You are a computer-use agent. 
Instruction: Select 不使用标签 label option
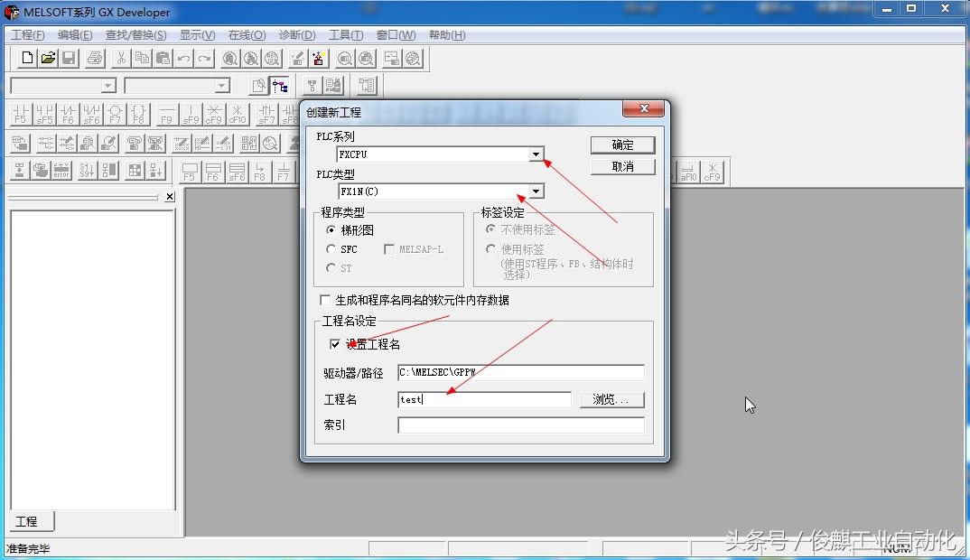[x=520, y=229]
